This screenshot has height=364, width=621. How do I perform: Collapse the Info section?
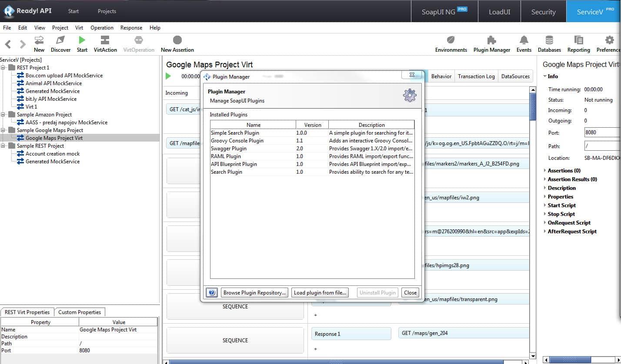tap(545, 76)
